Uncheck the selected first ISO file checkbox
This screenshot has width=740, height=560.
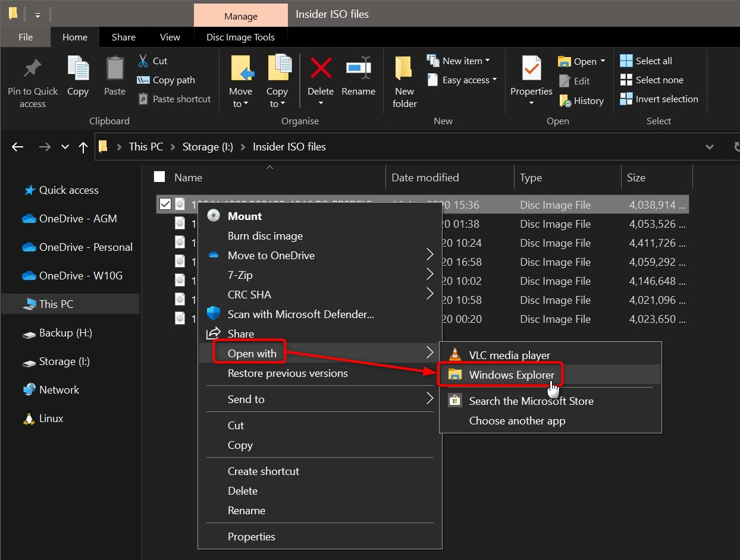pos(165,205)
